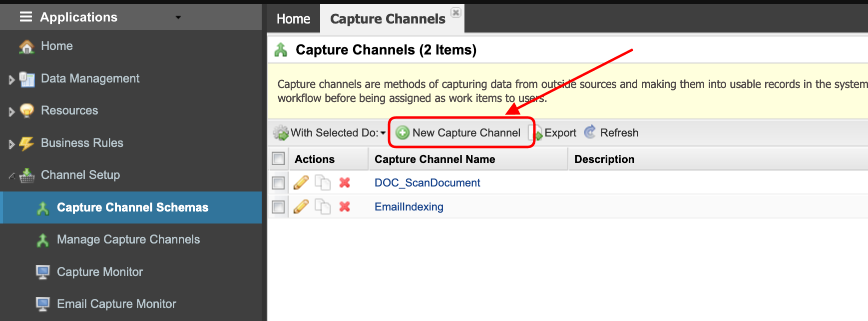Check the EmailIndexing row checkbox
Viewport: 868px width, 321px height.
click(278, 206)
